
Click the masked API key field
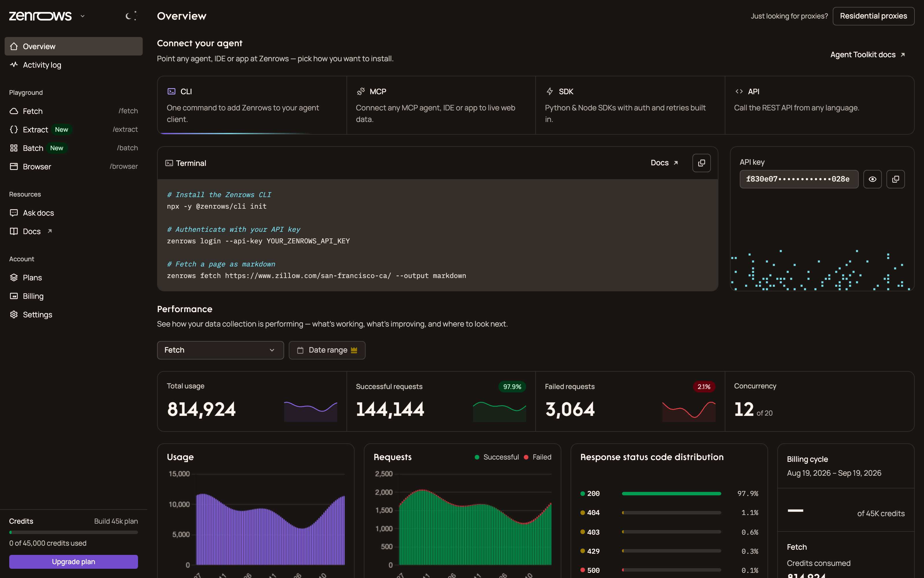click(799, 179)
